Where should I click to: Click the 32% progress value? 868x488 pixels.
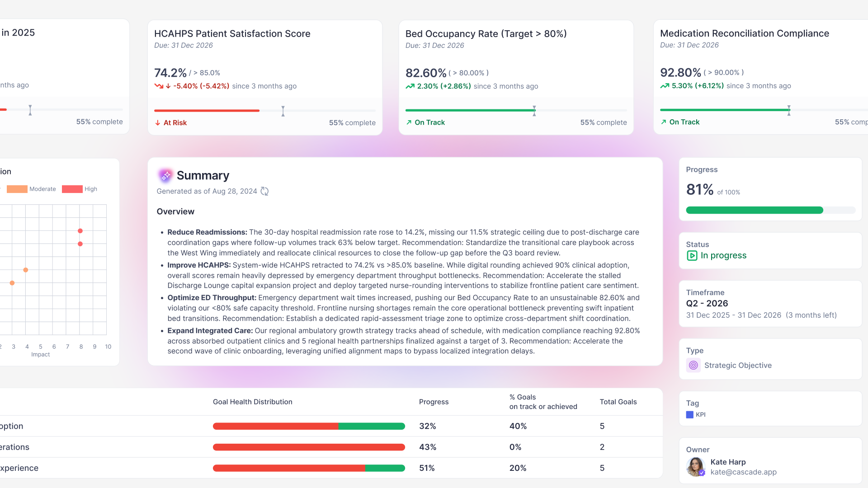428,427
